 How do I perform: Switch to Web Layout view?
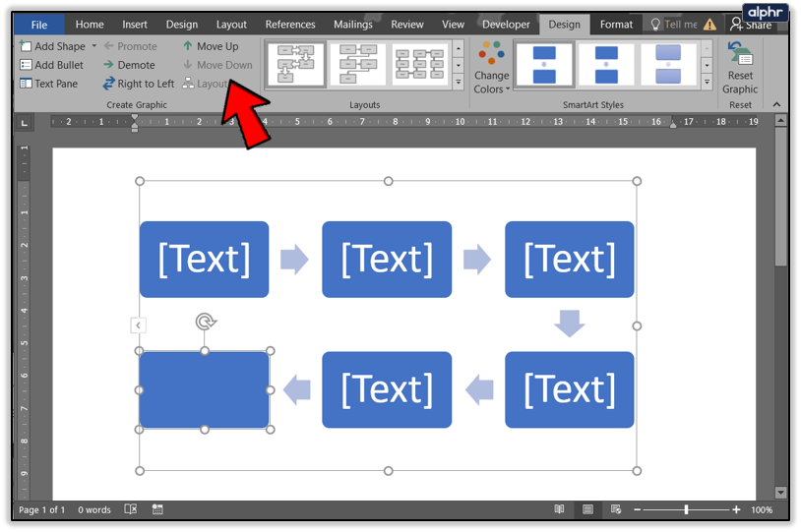coord(616,509)
